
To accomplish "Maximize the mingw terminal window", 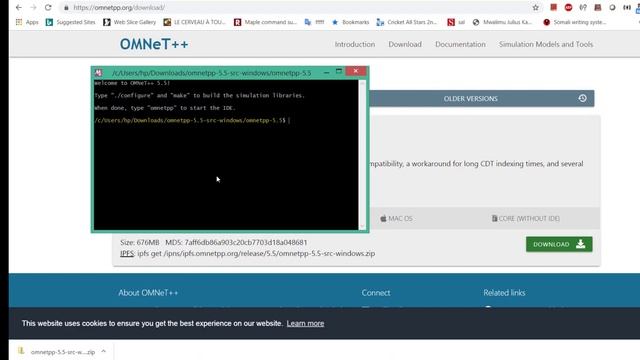I will coord(338,71).
